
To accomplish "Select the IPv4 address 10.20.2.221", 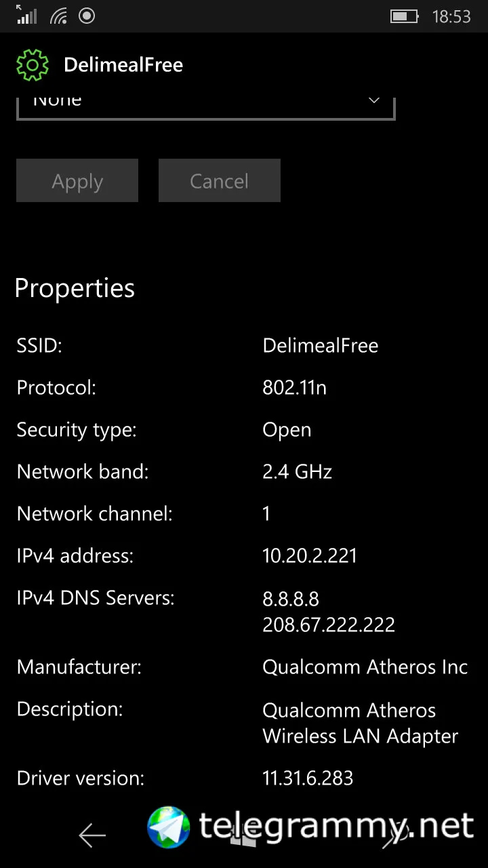I will click(310, 556).
